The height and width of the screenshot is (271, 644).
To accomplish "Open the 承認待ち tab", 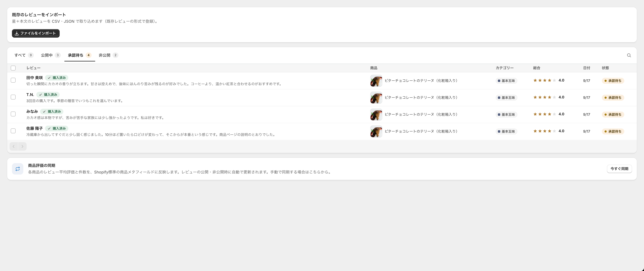I will [79, 55].
